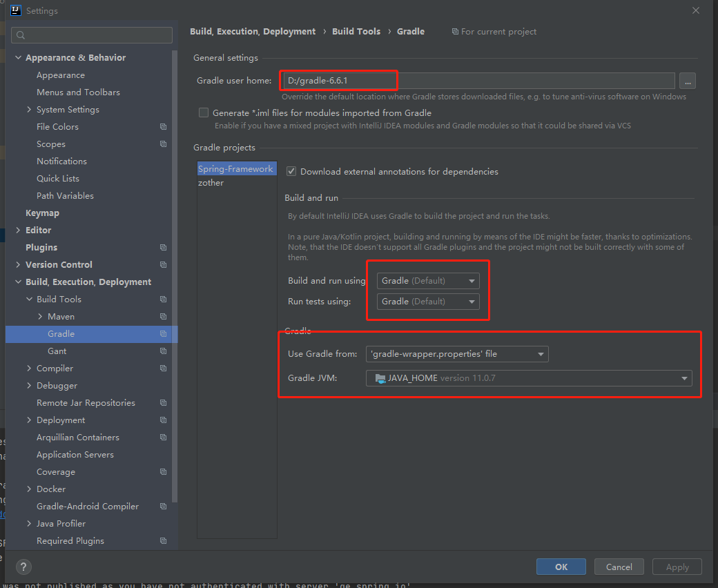This screenshot has width=718, height=588.
Task: Click the For current project icon in breadcrumb
Action: [455, 32]
